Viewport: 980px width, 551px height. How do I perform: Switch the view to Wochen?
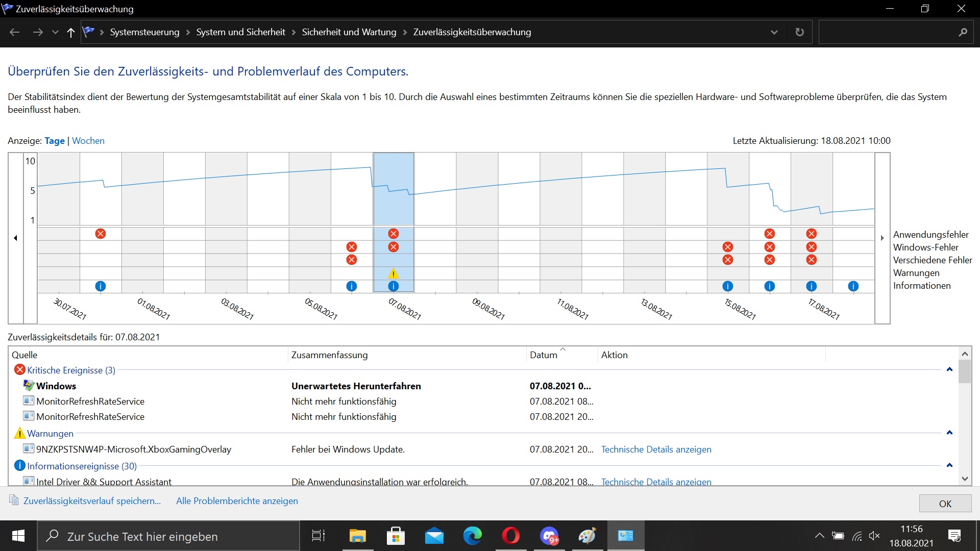88,141
